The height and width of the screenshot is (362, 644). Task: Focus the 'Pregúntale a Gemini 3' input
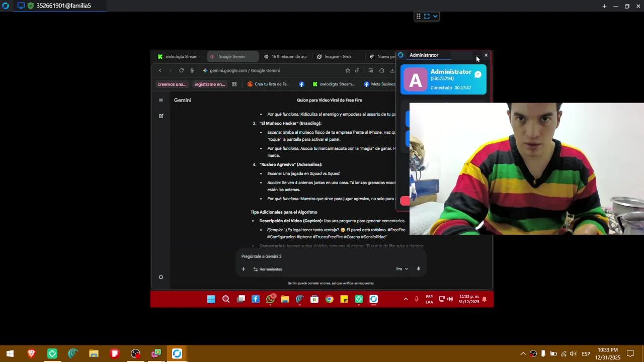coord(331,256)
